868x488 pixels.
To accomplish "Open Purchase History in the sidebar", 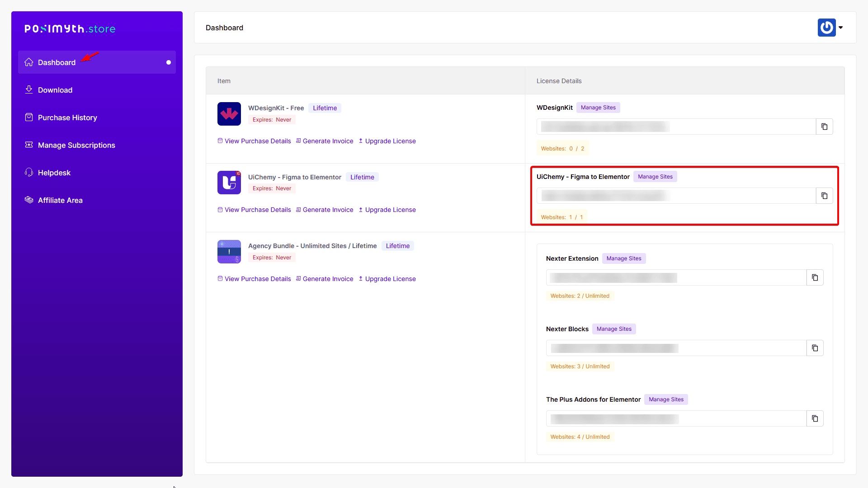I will [x=97, y=117].
